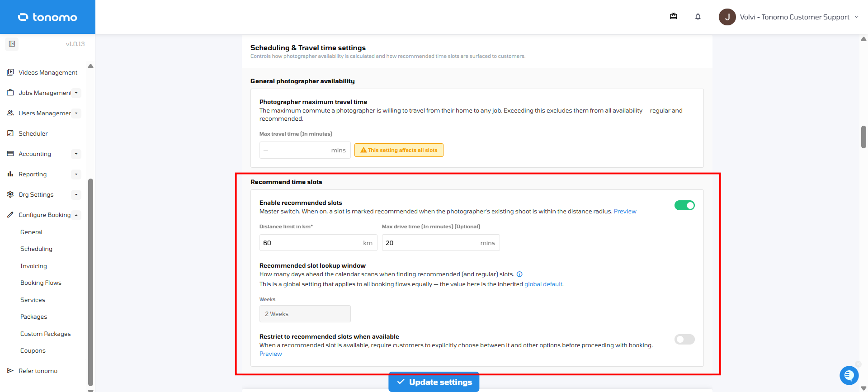Enable Restrict to recommended slots switch
Viewport: 868px width, 392px height.
pyautogui.click(x=684, y=339)
